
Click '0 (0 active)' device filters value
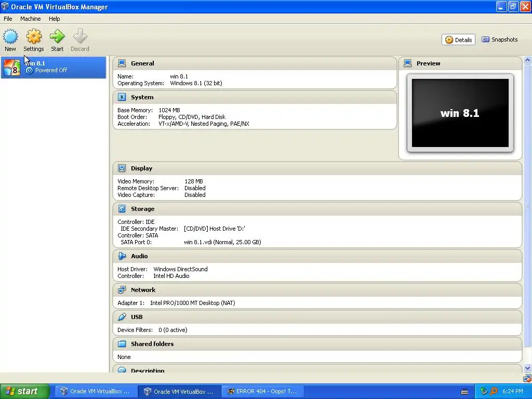[172, 330]
